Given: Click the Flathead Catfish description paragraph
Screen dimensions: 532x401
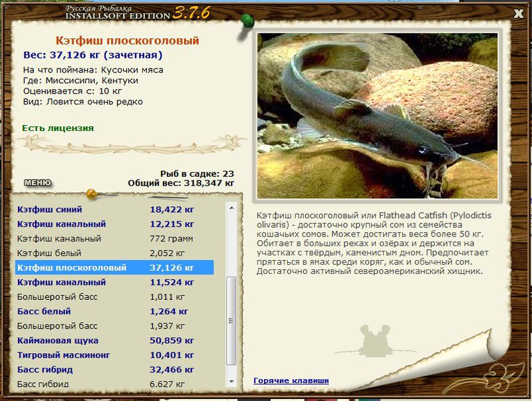Looking at the screenshot, I should 374,243.
